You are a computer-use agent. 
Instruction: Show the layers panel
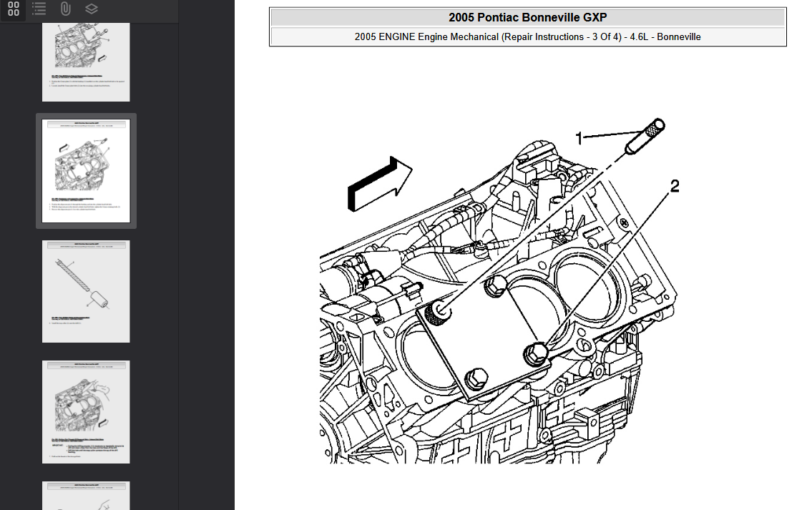click(91, 9)
